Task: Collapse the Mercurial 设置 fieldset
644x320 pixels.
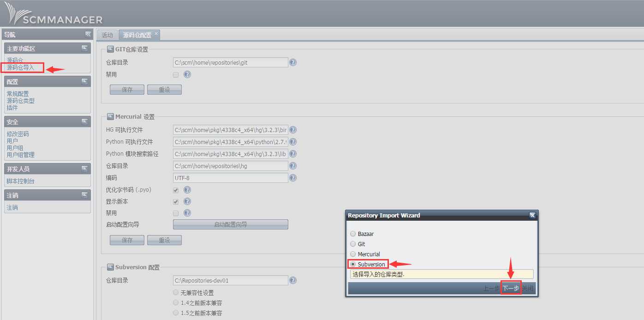Action: (111, 116)
